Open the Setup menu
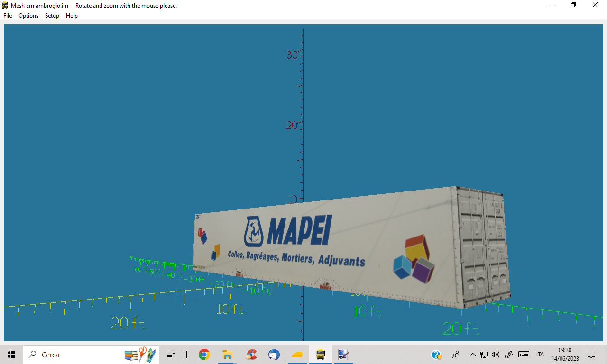607x364 pixels. pyautogui.click(x=52, y=16)
